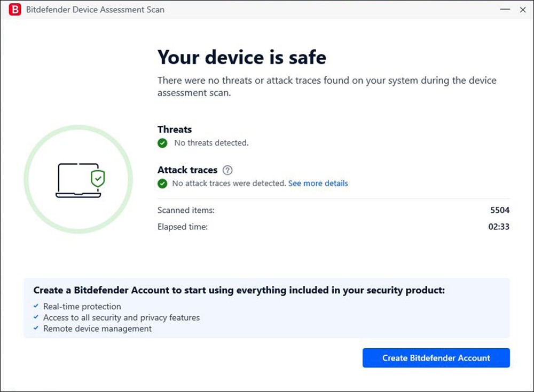Open the See more details link
The width and height of the screenshot is (534, 392).
[318, 183]
